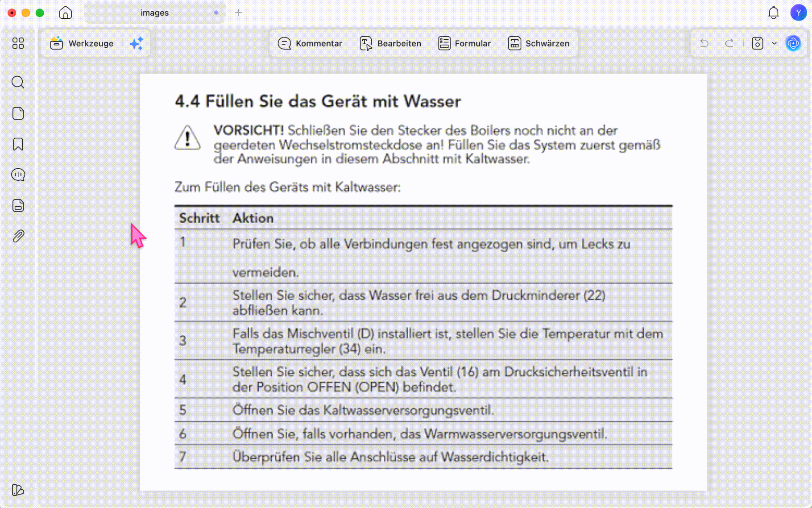812x508 pixels.
Task: Click the line 'Zum Füllen des Geräts mit Kaltwasser:'
Action: (287, 187)
